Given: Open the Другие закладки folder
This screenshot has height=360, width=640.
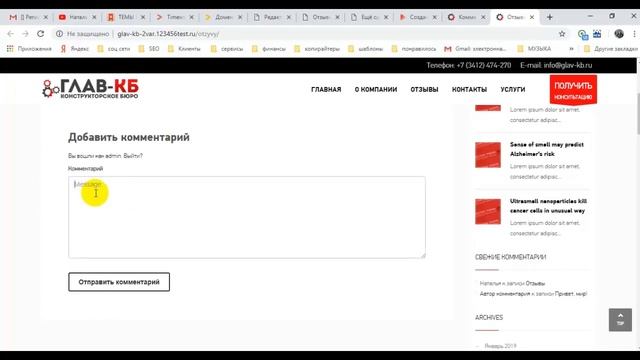Looking at the screenshot, I should [611, 49].
